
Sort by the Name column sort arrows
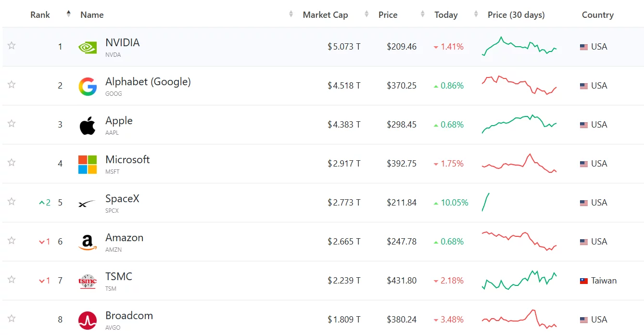click(x=291, y=14)
